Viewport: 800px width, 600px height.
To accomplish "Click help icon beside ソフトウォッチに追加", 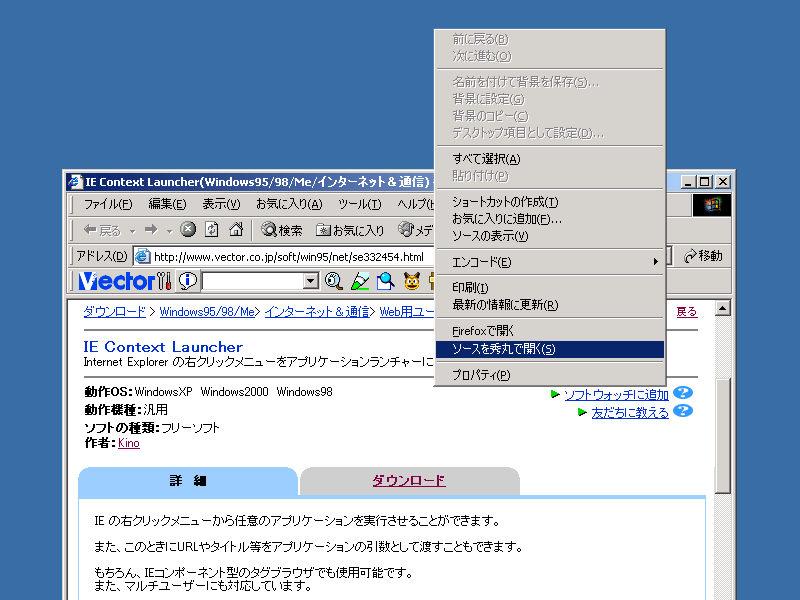I will [683, 393].
